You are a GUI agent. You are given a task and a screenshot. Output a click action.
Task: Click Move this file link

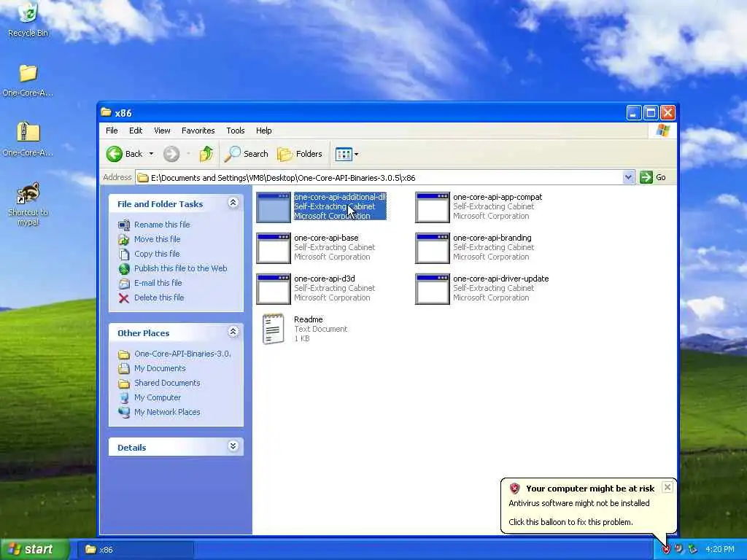[158, 239]
